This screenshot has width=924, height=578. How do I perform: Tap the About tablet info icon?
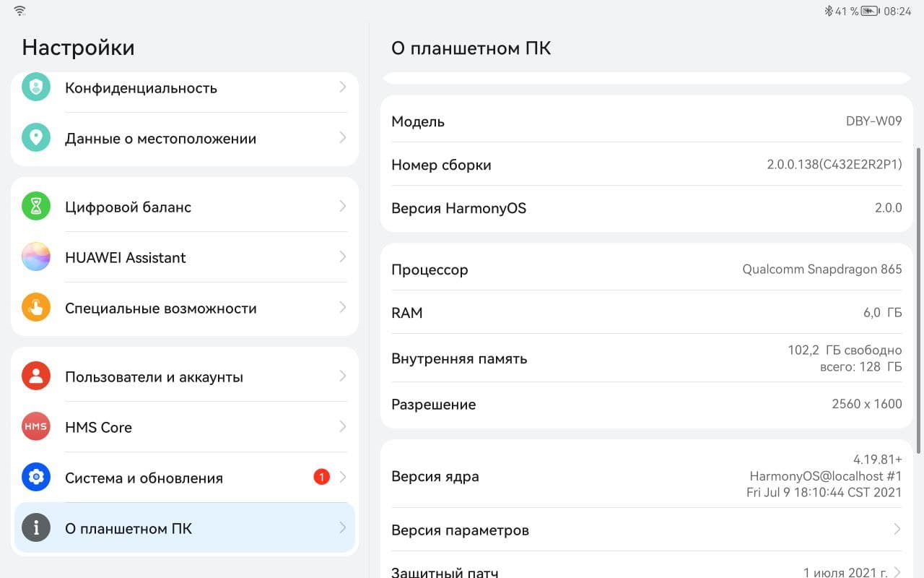tap(35, 528)
